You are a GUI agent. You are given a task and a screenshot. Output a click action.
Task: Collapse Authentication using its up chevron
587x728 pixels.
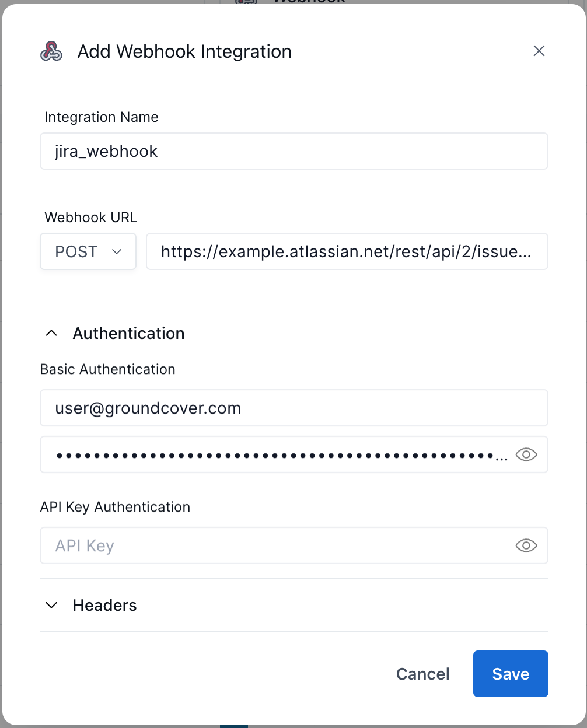point(51,333)
